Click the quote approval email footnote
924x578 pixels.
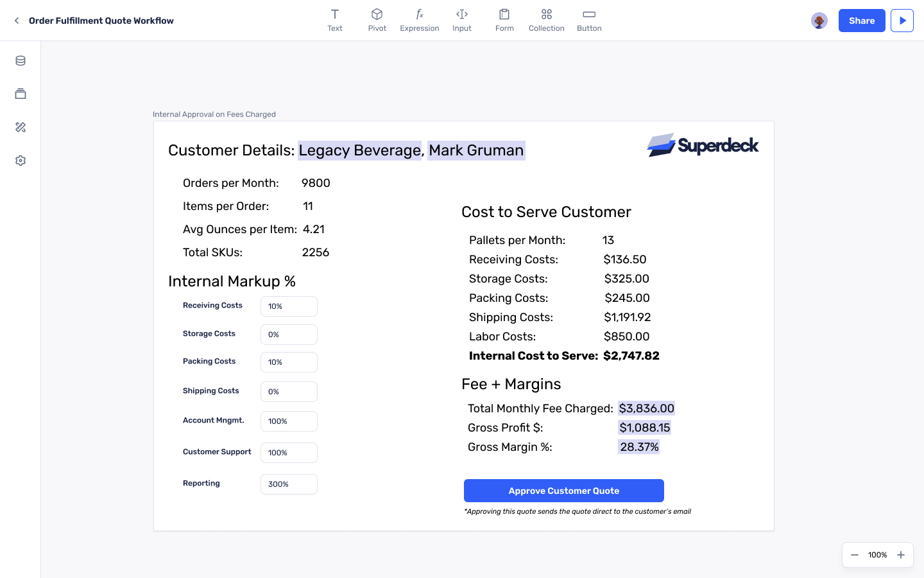tap(577, 512)
